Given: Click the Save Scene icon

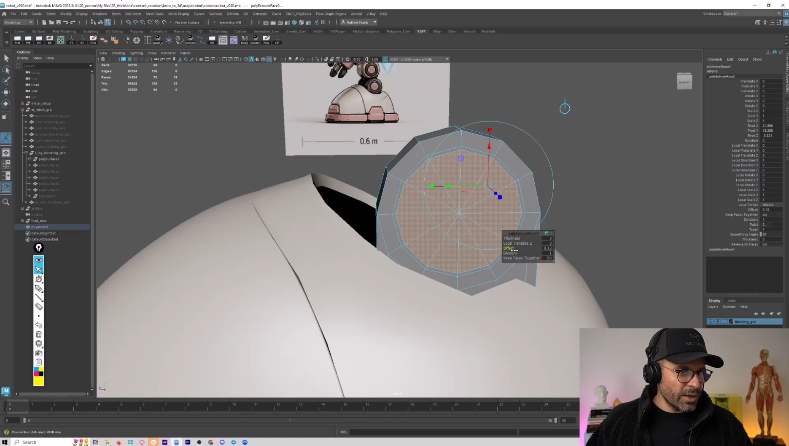Looking at the screenshot, I should point(58,22).
